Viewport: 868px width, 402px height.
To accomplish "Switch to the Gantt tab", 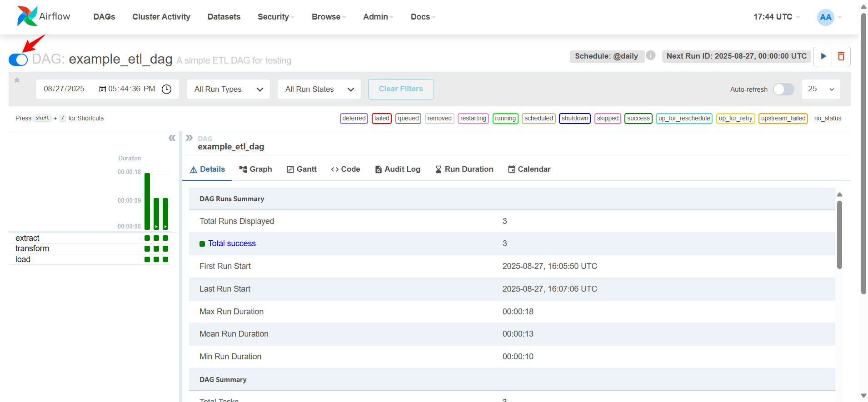I will pyautogui.click(x=302, y=169).
